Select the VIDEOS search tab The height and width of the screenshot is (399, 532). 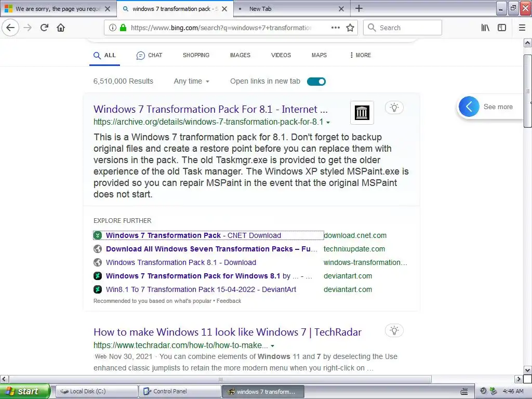coord(281,55)
